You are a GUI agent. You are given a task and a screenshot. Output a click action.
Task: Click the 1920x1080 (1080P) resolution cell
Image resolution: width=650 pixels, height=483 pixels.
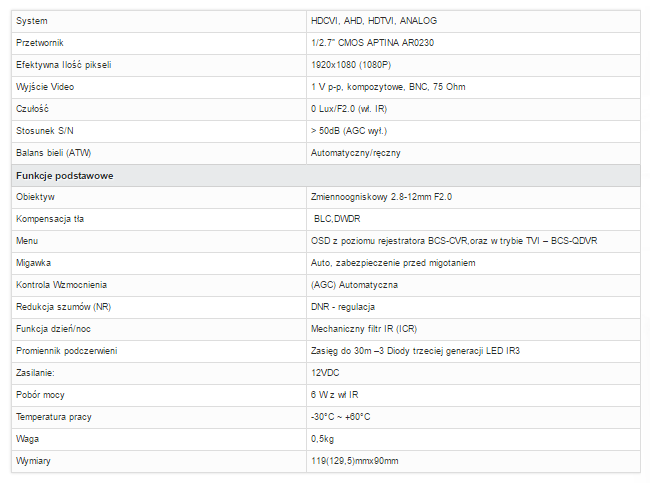(473, 65)
